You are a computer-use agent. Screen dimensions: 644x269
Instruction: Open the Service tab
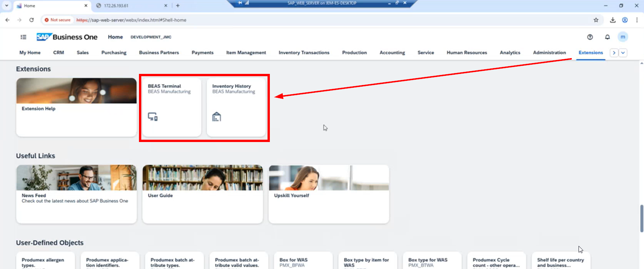tap(426, 53)
